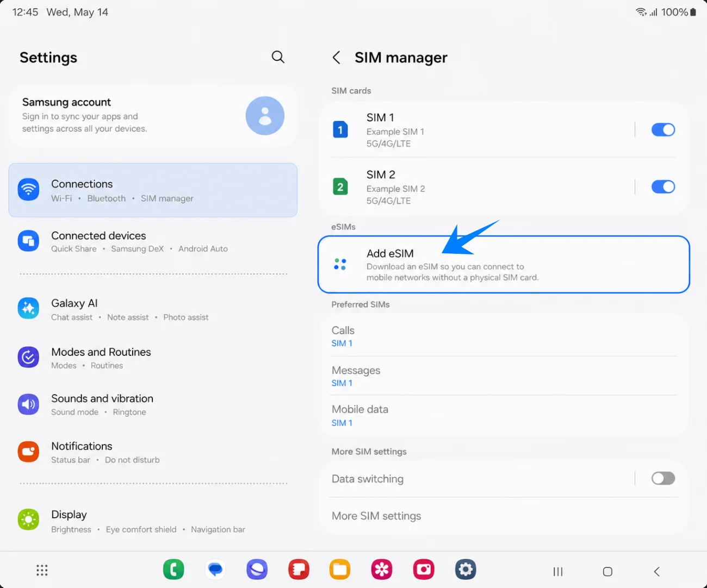Viewport: 707px width, 588px height.
Task: Open Modes and Routines category
Action: pos(153,358)
